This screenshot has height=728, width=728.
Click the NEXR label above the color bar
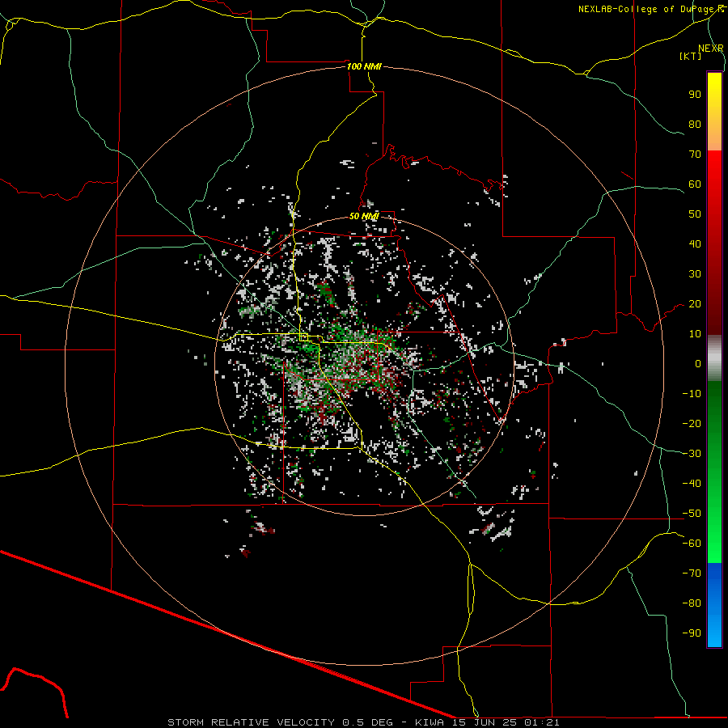[x=711, y=49]
